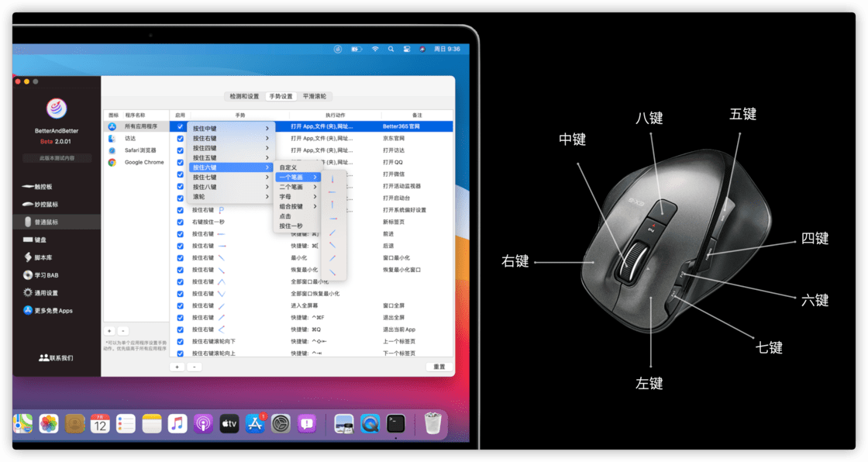868x462 pixels.
Task: Open the 学习BAB section
Action: [x=40, y=275]
